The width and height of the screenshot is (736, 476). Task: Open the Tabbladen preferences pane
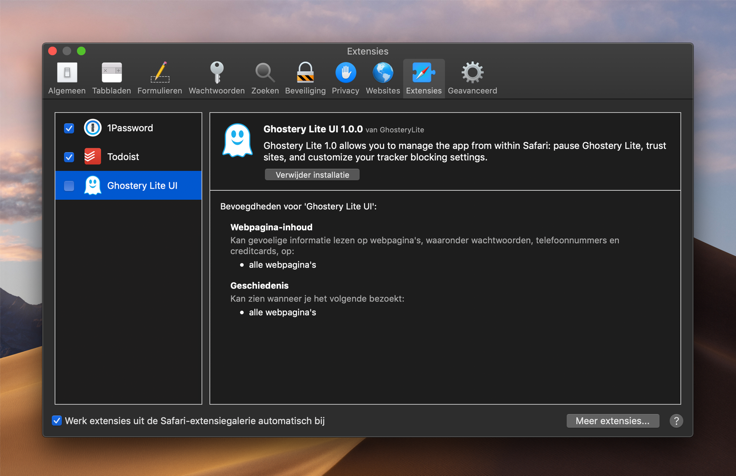[x=111, y=78]
